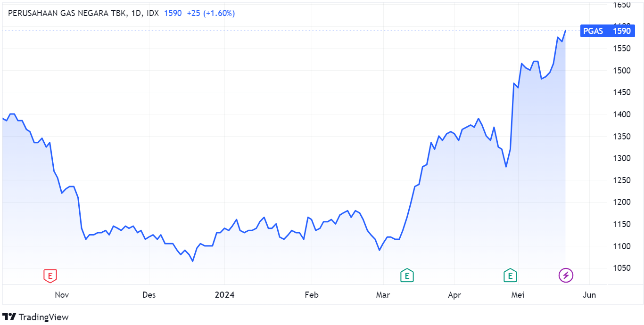
Task: Click the 1150 price axis label
Action: pos(621,224)
